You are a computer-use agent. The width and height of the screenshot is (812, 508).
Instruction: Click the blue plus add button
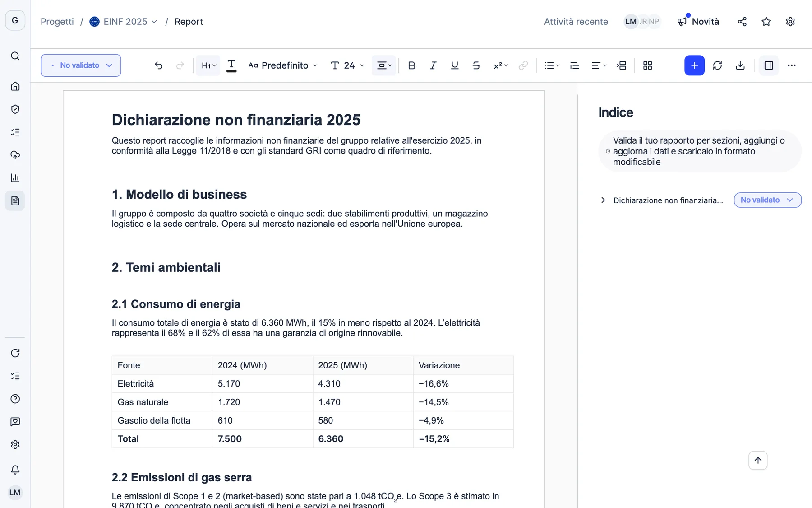coord(694,65)
